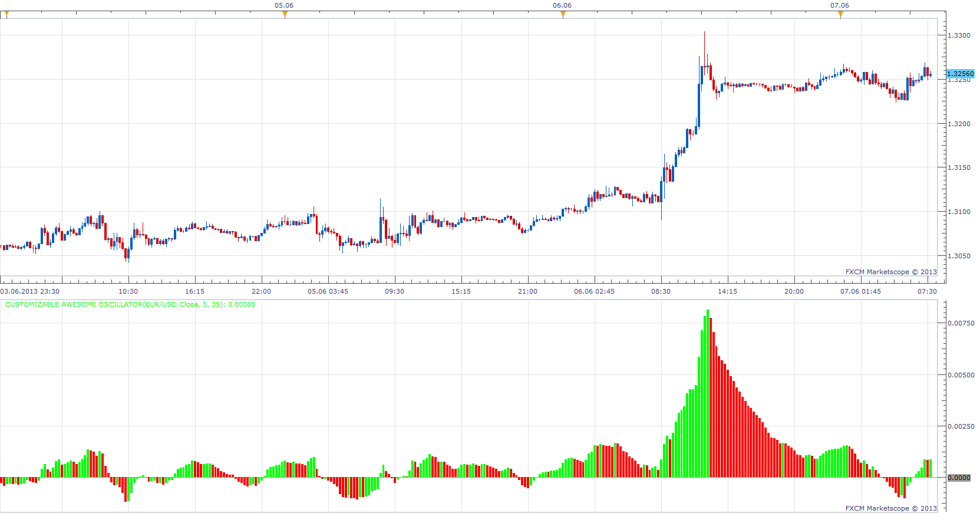Select the current price tag 1.32560
980x513 pixels.
[x=961, y=74]
